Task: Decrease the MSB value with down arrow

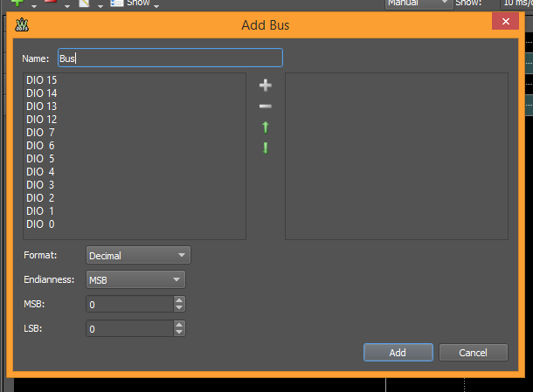Action: point(180,308)
